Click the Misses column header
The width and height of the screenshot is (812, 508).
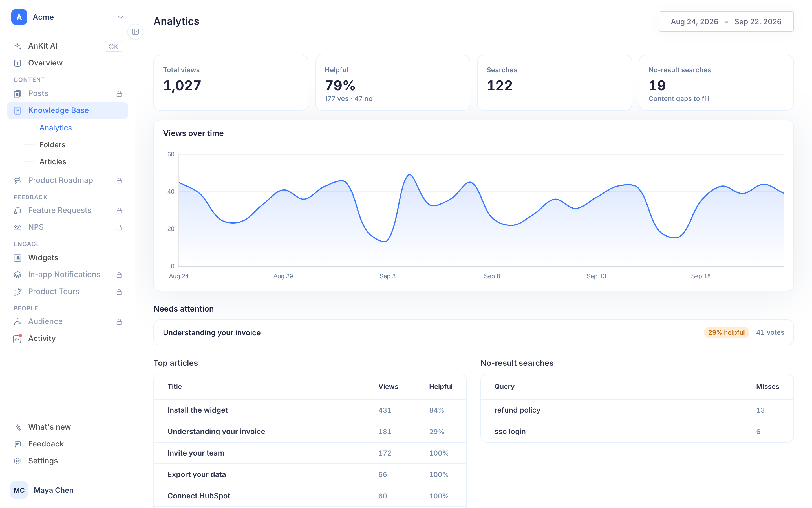click(767, 387)
